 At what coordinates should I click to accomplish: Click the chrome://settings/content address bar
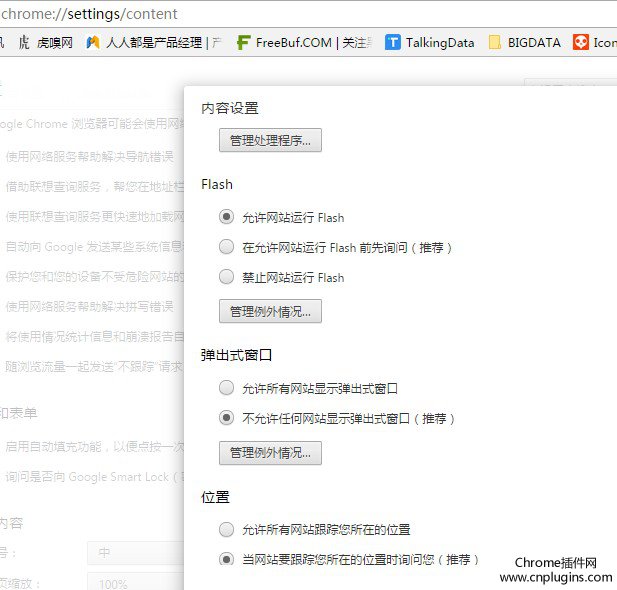tap(308, 14)
